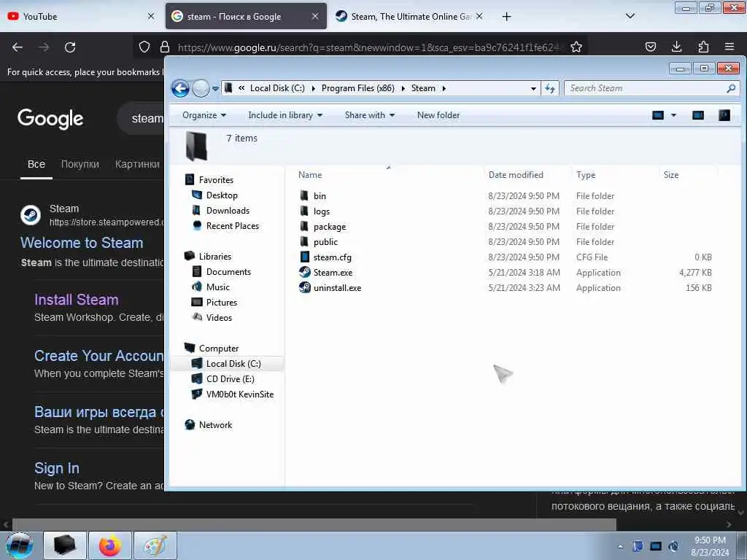Select the steam.cfg file icon
This screenshot has width=747, height=560.
point(304,257)
